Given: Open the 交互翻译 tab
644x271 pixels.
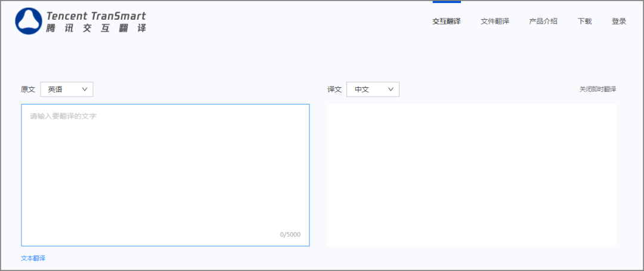Looking at the screenshot, I should click(x=447, y=21).
